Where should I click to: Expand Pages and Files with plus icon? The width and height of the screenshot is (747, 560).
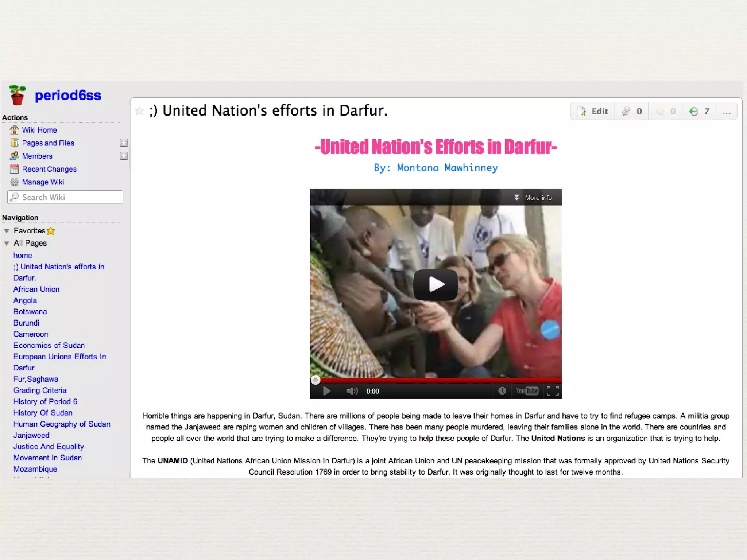124,143
